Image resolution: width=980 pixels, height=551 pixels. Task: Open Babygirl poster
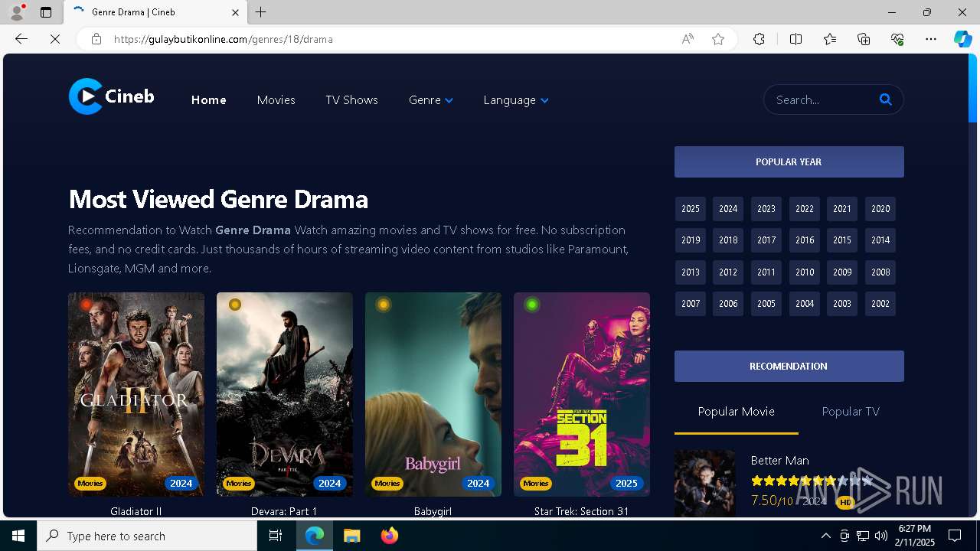click(433, 394)
